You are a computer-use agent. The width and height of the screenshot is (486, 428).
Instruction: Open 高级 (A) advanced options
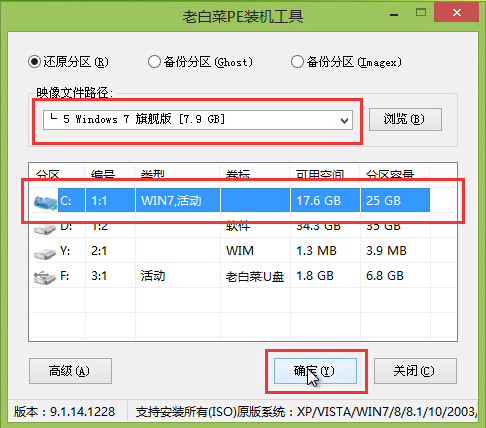(70, 371)
